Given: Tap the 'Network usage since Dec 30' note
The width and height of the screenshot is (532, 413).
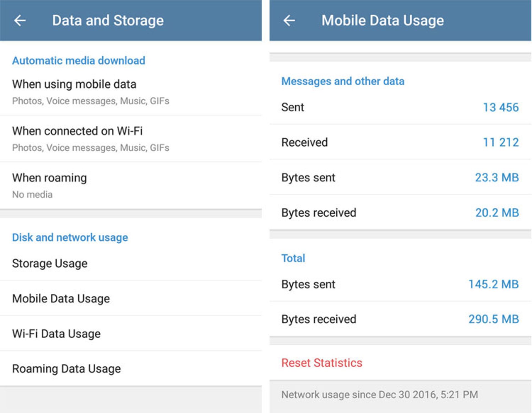Looking at the screenshot, I should tap(380, 394).
